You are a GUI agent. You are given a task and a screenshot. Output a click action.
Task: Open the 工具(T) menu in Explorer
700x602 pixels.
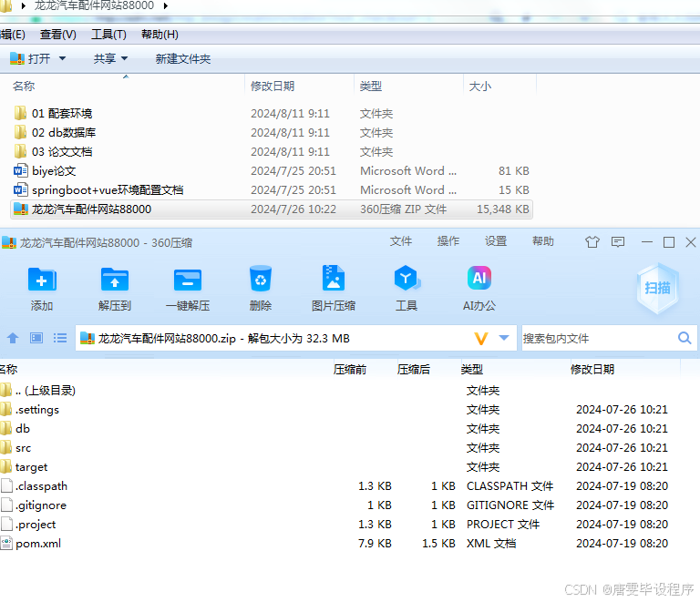[x=108, y=35]
